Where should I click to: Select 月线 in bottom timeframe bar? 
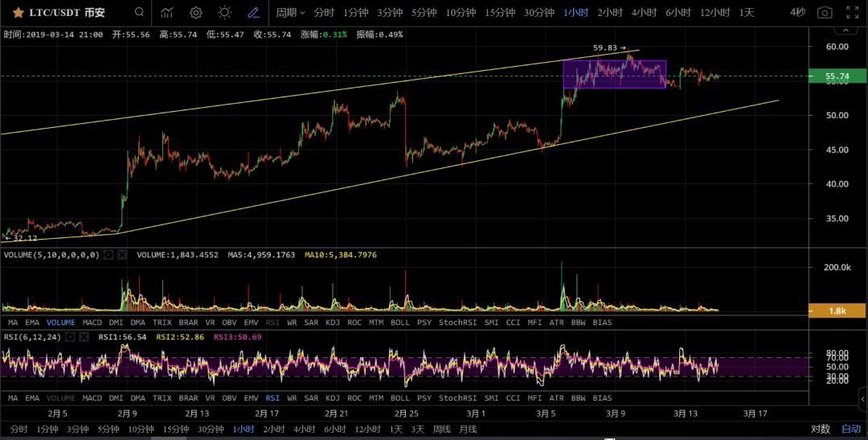468,429
